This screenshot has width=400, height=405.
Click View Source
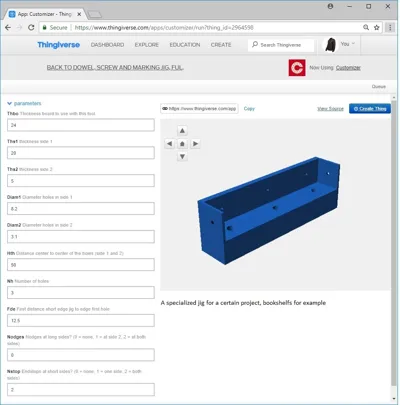coord(330,109)
